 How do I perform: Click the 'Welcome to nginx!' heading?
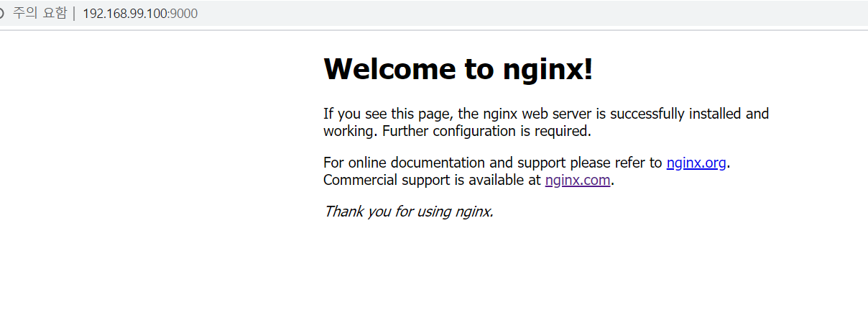point(458,69)
